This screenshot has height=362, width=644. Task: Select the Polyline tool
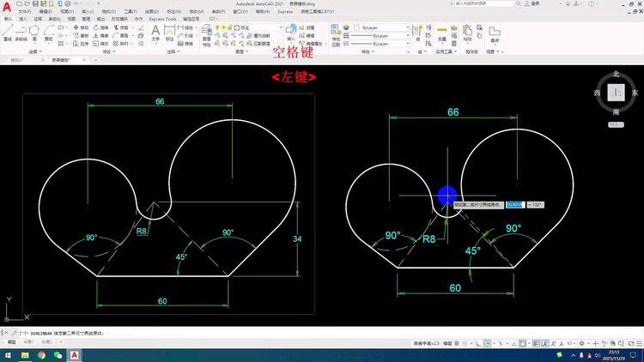point(21,33)
